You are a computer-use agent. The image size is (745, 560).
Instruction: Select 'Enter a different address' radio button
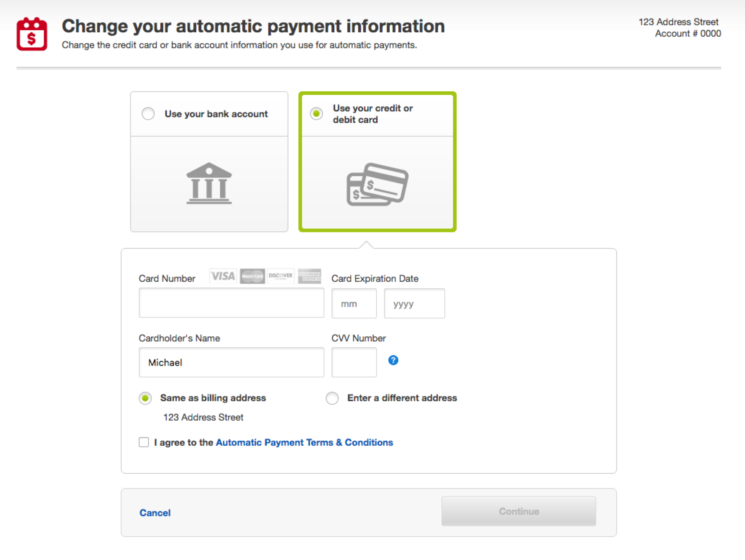click(x=333, y=398)
